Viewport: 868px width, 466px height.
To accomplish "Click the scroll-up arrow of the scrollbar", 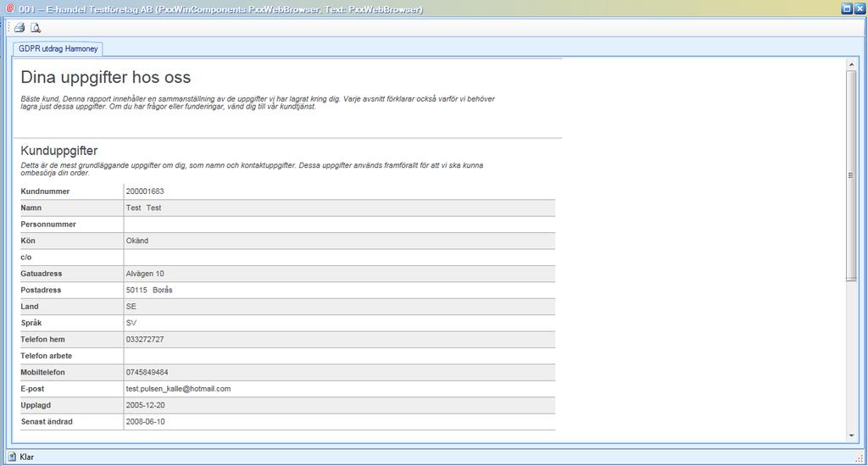I will [851, 65].
